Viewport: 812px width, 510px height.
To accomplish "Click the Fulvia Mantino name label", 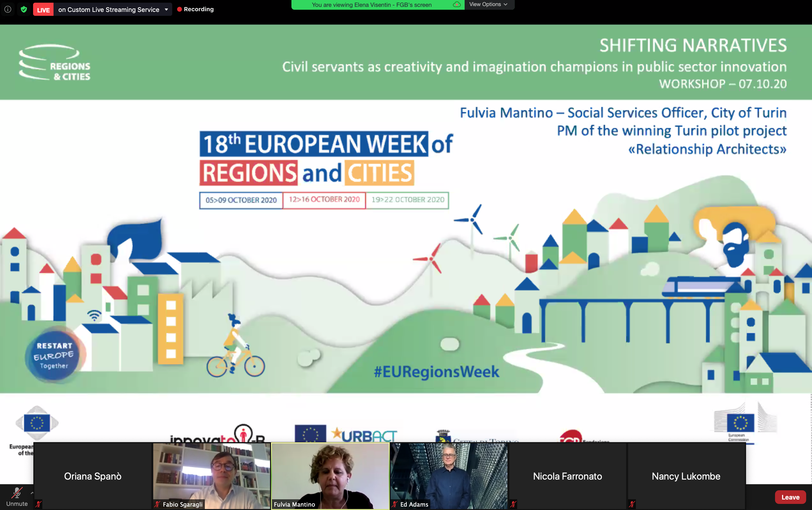I will coord(294,504).
